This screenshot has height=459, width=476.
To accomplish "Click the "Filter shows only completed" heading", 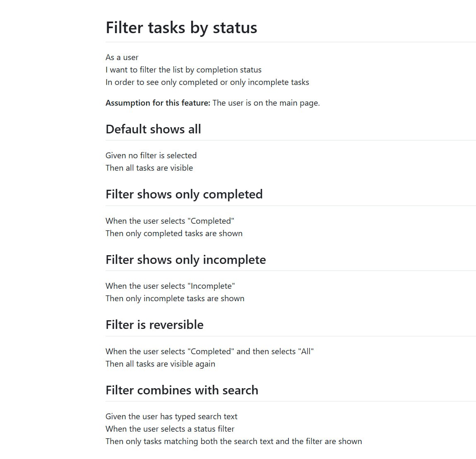I will point(184,194).
